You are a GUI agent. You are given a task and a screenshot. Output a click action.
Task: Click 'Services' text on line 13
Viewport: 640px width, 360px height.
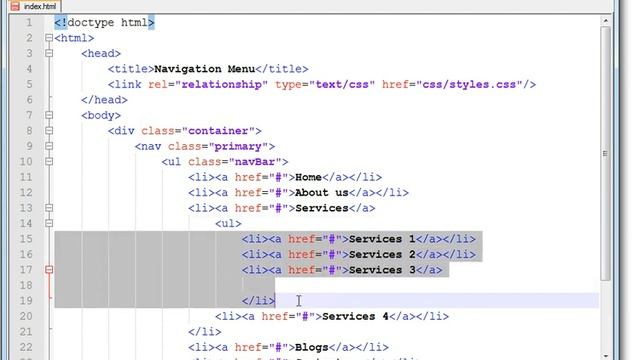[x=322, y=208]
